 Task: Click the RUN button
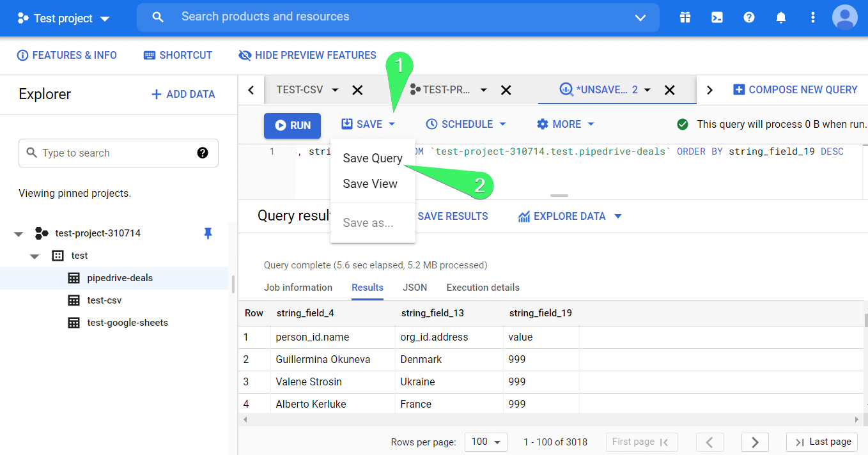tap(292, 125)
